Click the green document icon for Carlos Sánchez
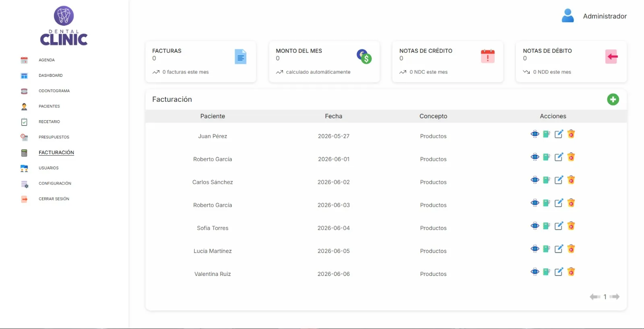The image size is (644, 329). click(x=546, y=180)
